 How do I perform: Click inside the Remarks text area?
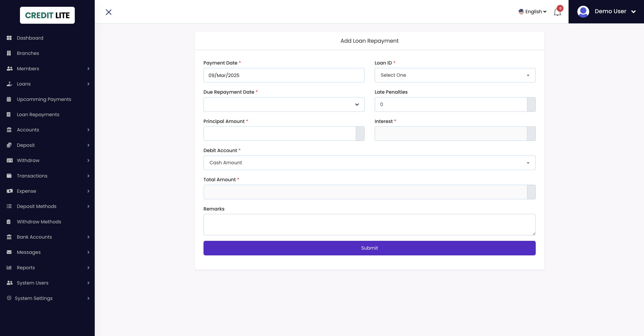369,224
